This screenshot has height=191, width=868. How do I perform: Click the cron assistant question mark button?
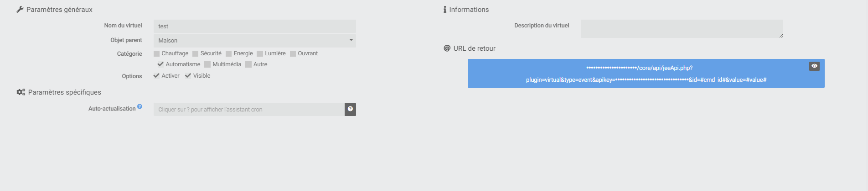(x=350, y=109)
